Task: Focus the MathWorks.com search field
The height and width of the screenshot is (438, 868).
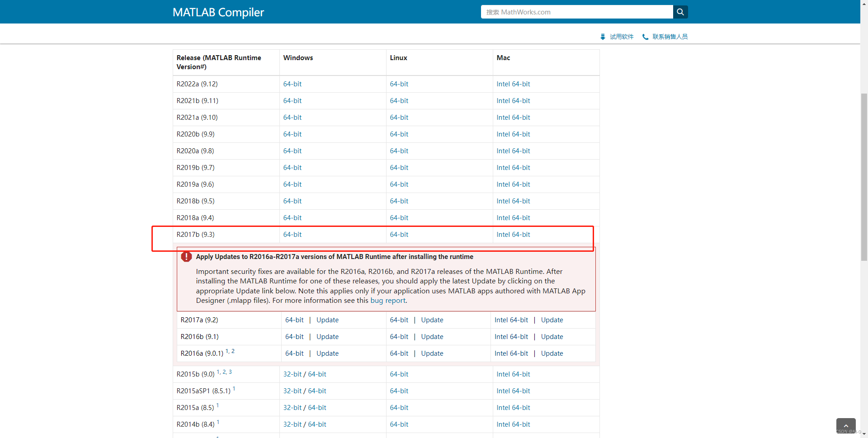Action: click(x=577, y=12)
